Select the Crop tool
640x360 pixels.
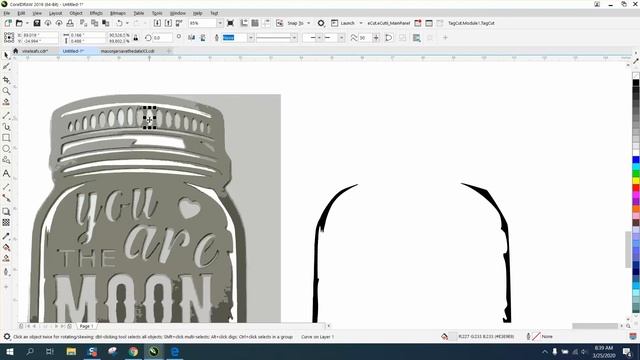pyautogui.click(x=6, y=80)
